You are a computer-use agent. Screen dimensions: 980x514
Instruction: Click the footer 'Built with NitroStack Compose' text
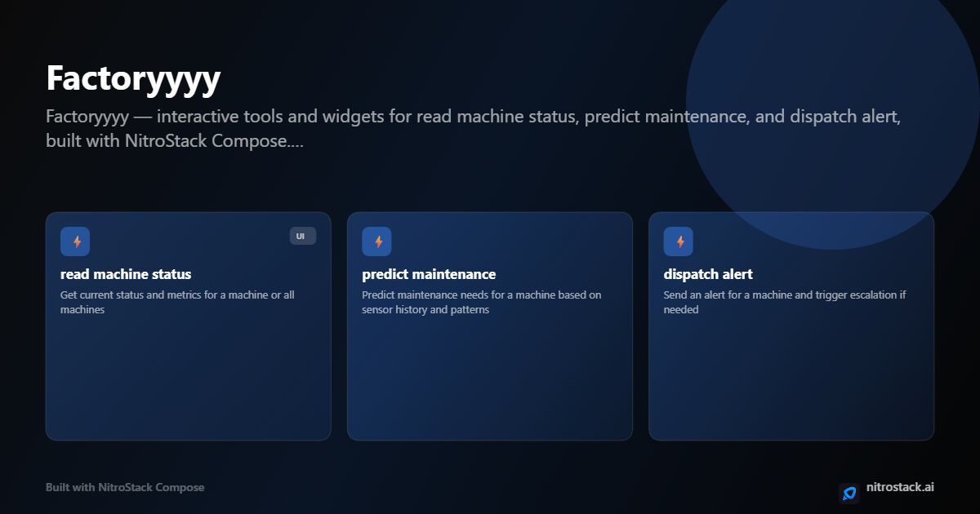pos(125,487)
